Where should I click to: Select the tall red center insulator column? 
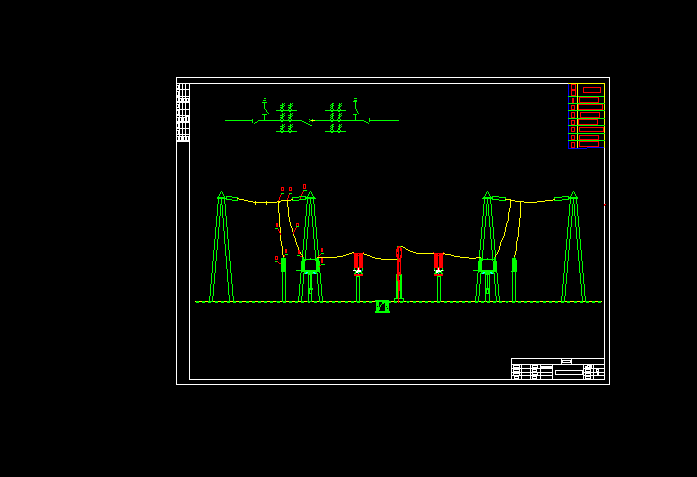click(399, 273)
